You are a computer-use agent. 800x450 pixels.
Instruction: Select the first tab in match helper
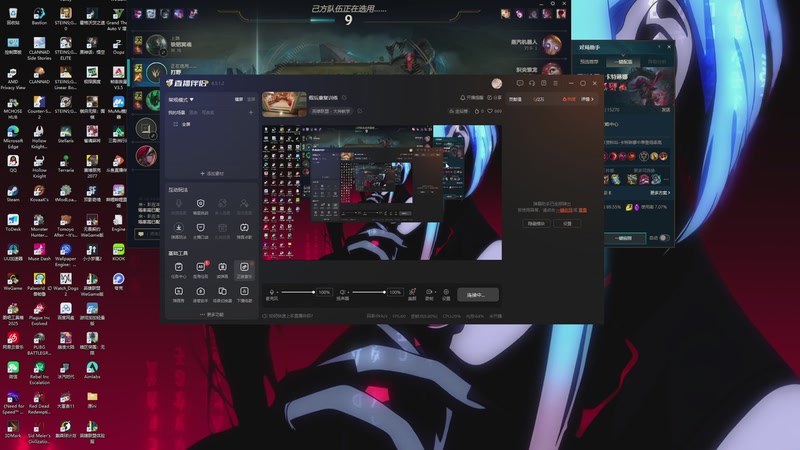[589, 62]
